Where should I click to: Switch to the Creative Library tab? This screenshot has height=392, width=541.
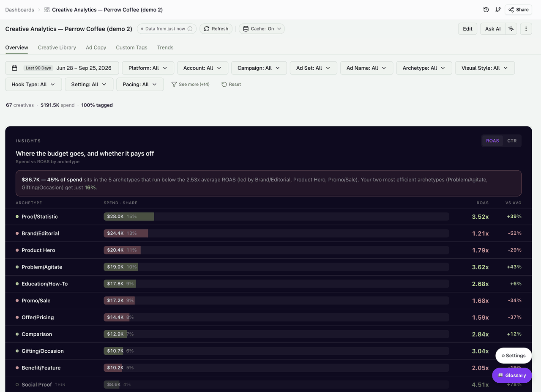(x=57, y=47)
